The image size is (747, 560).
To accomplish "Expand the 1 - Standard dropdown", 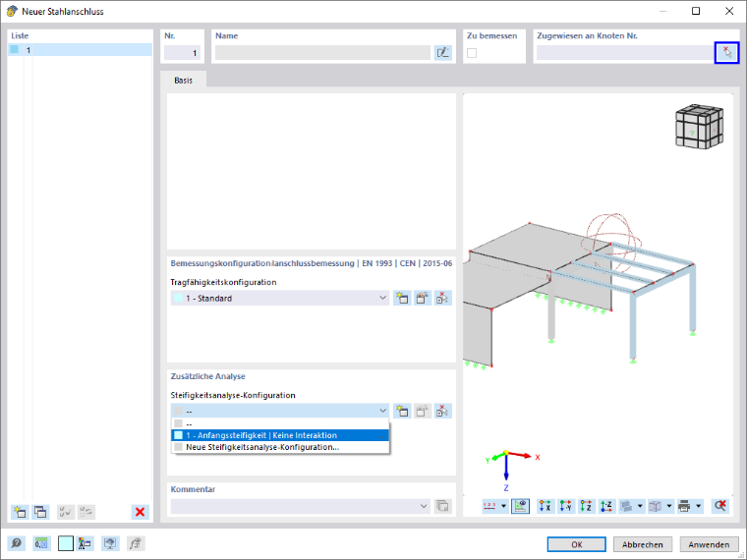I will click(x=280, y=298).
